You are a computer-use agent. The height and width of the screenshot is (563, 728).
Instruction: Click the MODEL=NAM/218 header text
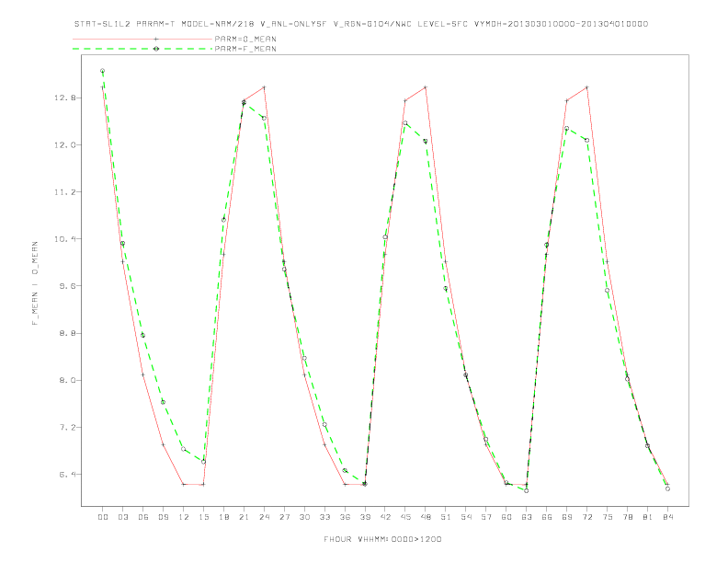point(217,24)
